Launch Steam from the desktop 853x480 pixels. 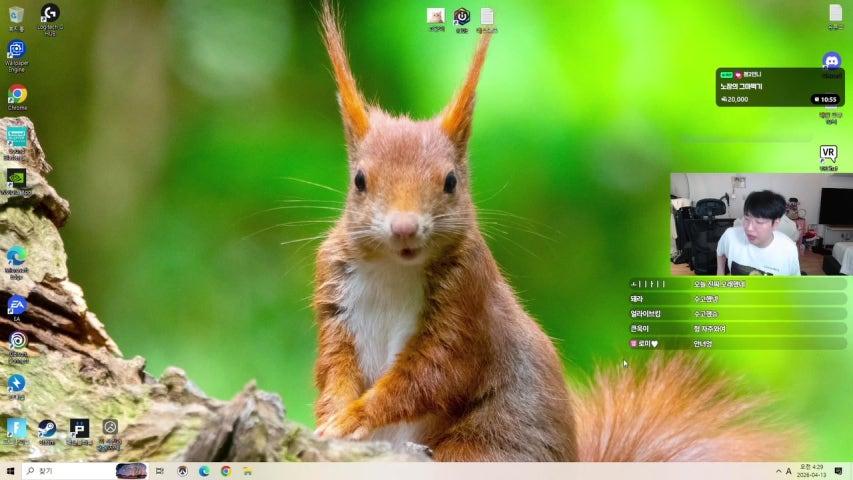point(47,428)
